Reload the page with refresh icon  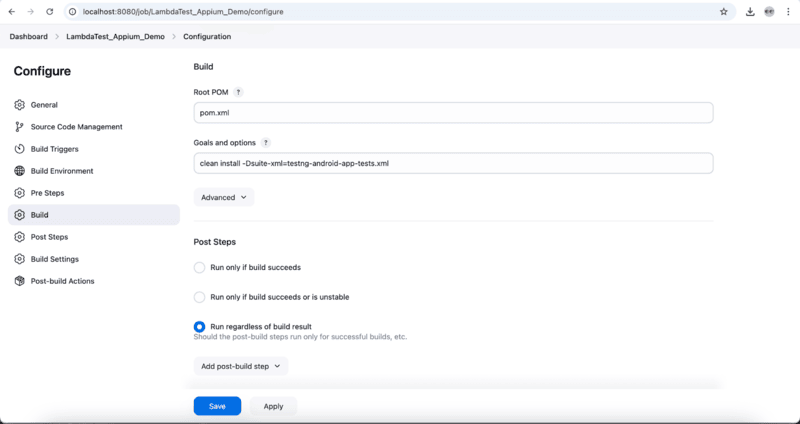[49, 12]
